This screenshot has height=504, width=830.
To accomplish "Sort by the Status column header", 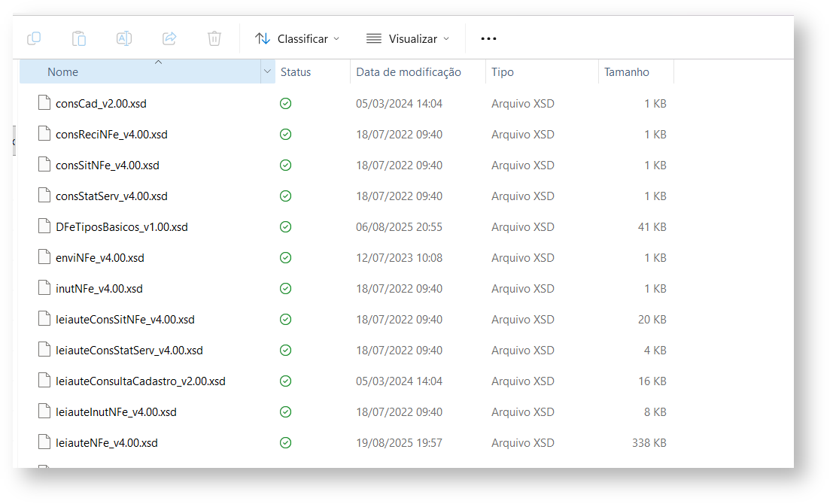I will point(296,72).
